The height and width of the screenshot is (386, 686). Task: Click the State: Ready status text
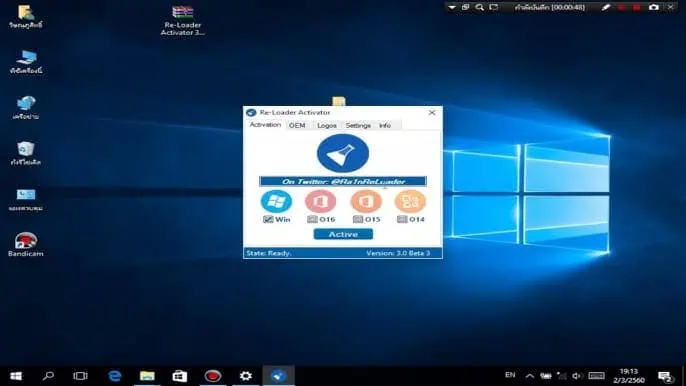coord(269,253)
